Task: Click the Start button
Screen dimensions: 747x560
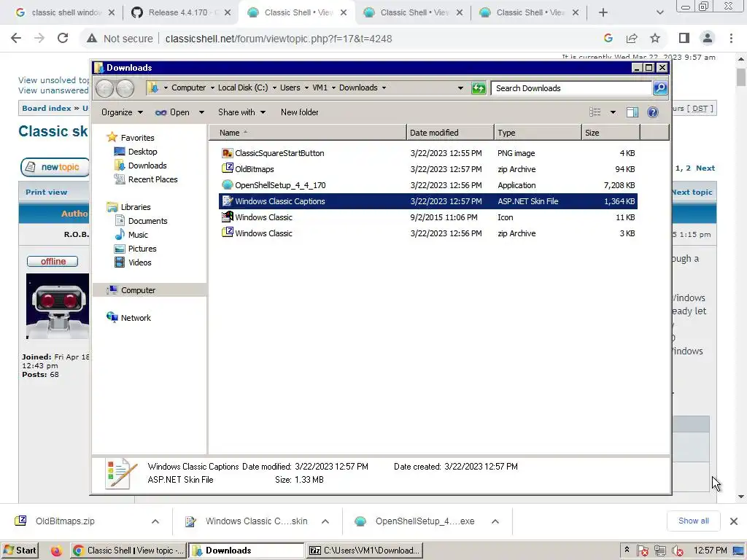Action: [x=20, y=551]
